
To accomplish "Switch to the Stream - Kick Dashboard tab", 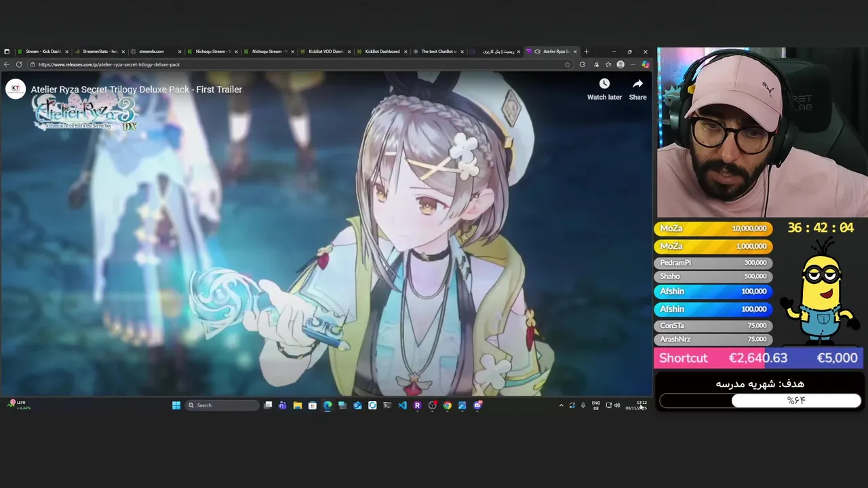I will 43,52.
